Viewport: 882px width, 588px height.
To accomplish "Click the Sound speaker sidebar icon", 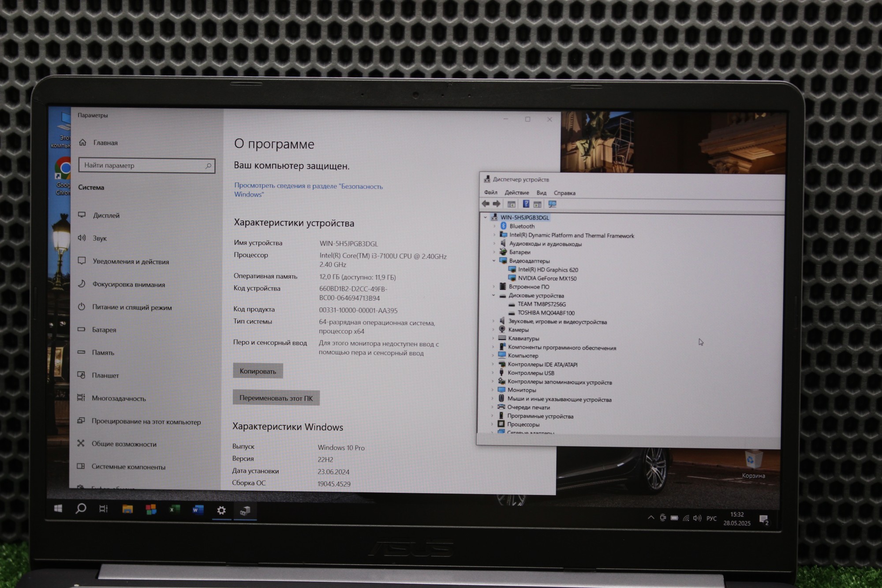I will pos(82,238).
